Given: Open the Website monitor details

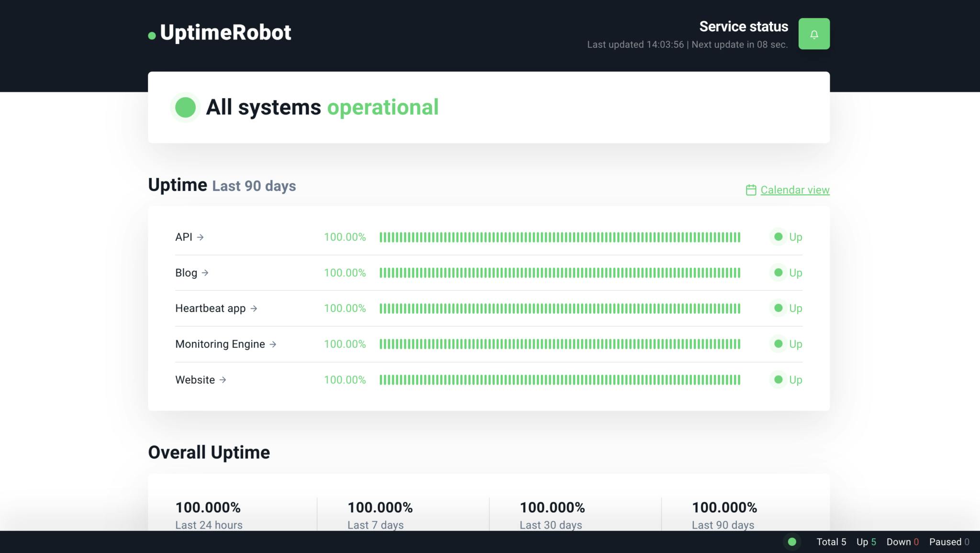Looking at the screenshot, I should tap(200, 380).
